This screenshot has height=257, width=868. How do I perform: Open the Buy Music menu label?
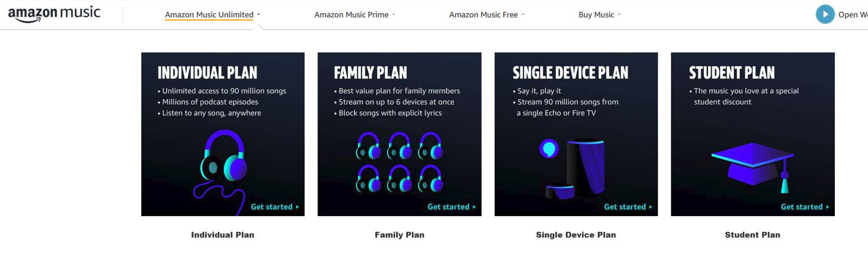click(x=596, y=15)
